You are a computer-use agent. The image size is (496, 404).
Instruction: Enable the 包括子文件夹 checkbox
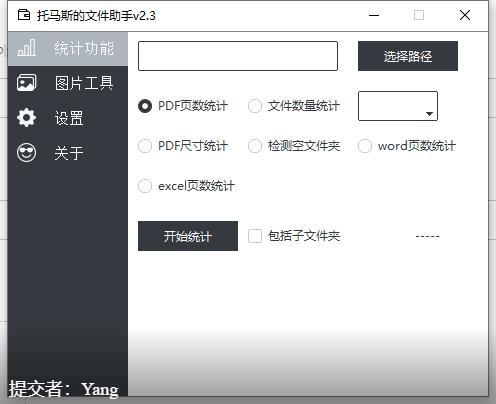pyautogui.click(x=255, y=236)
